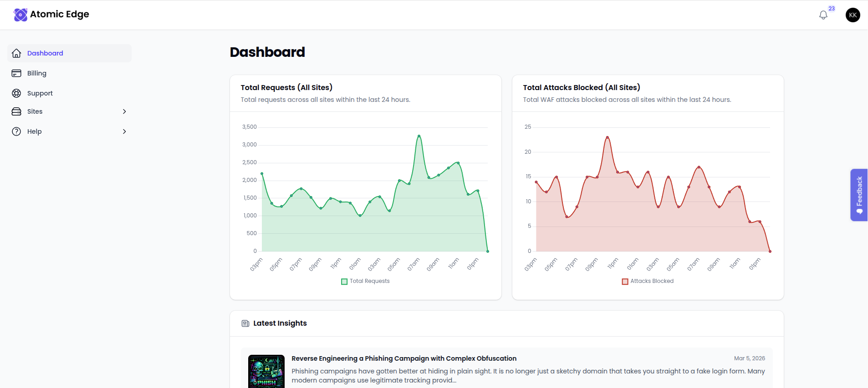Go to the Dashboard menu item
Image resolution: width=868 pixels, height=388 pixels.
pos(70,53)
